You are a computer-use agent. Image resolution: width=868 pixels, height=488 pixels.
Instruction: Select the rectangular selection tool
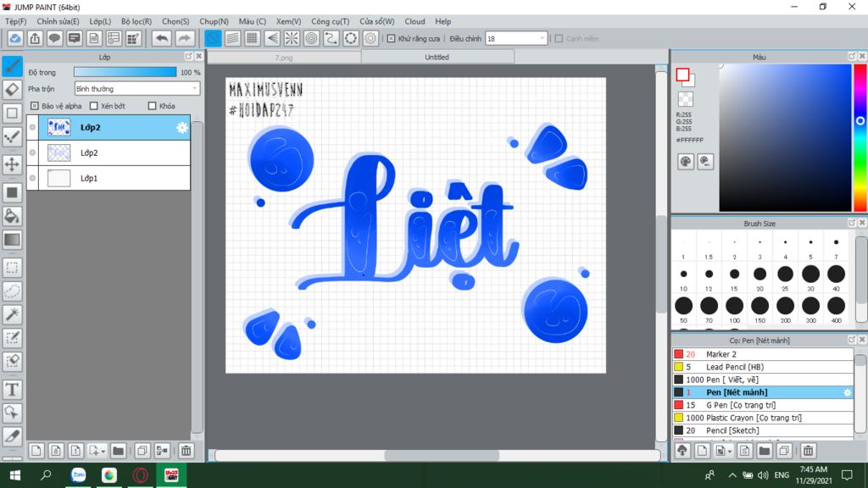[x=12, y=268]
